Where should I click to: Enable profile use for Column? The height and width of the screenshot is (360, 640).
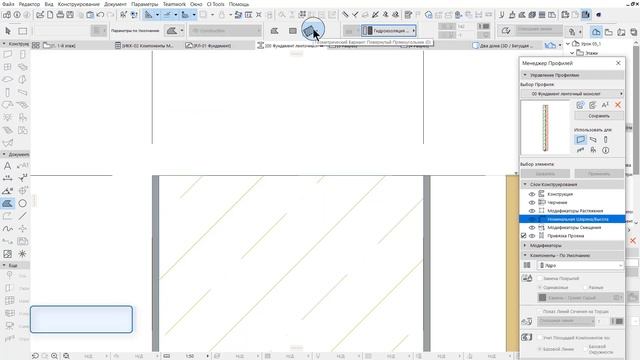click(x=606, y=140)
